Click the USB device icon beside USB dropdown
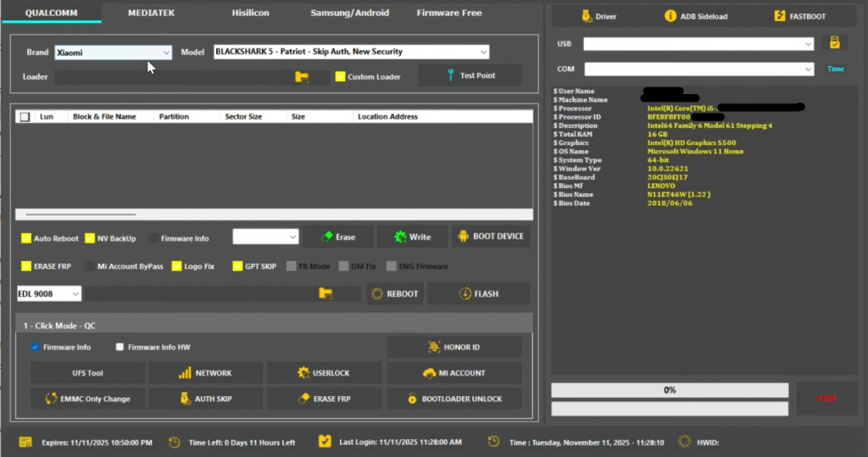The width and height of the screenshot is (868, 457). click(835, 42)
